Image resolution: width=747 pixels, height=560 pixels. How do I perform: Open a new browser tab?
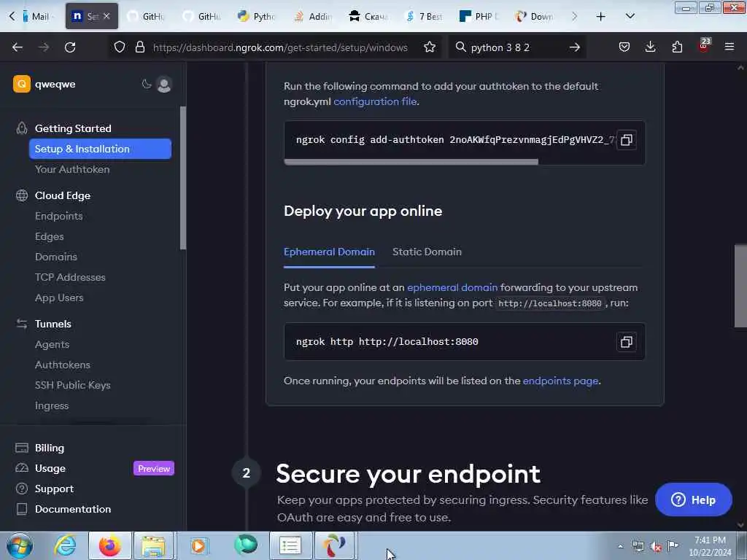(601, 16)
